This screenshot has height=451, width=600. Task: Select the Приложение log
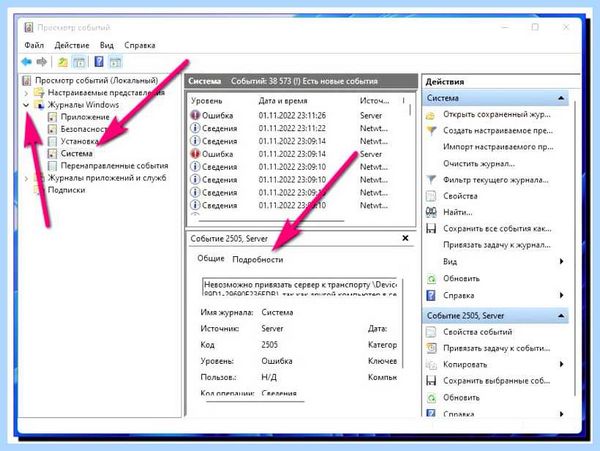(x=85, y=117)
